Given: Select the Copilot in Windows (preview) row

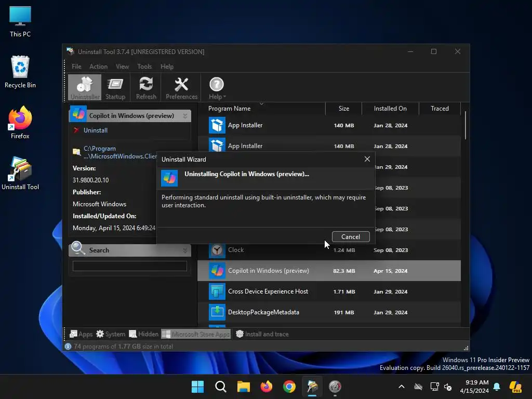Looking at the screenshot, I should [329, 271].
